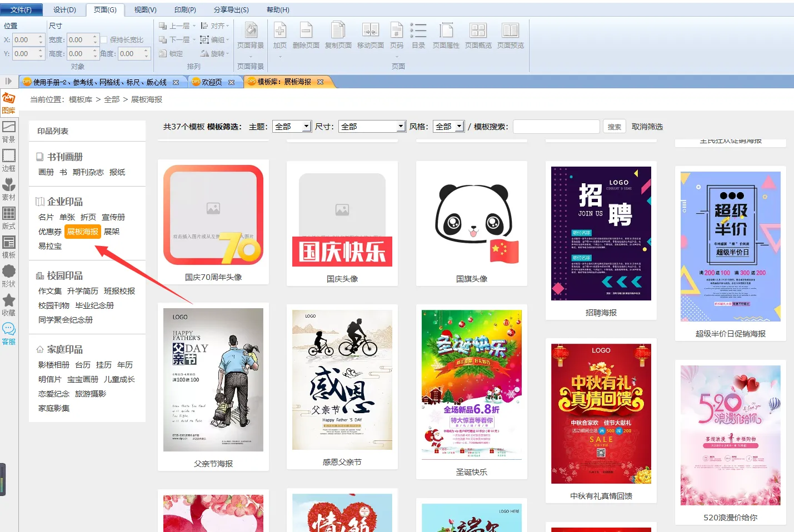The height and width of the screenshot is (532, 794).
Task: Close the 欢迎页 document tab
Action: [x=232, y=82]
